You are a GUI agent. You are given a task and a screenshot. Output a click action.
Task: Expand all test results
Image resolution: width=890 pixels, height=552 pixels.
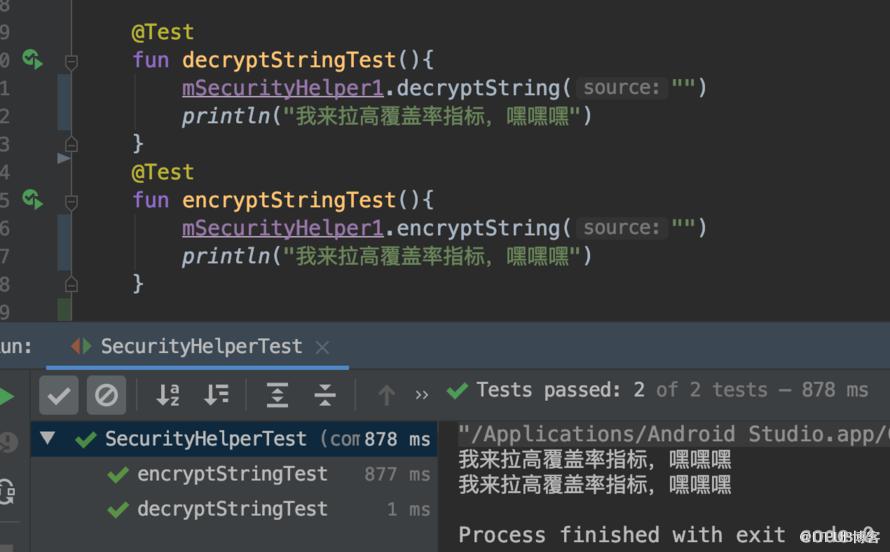[x=277, y=395]
